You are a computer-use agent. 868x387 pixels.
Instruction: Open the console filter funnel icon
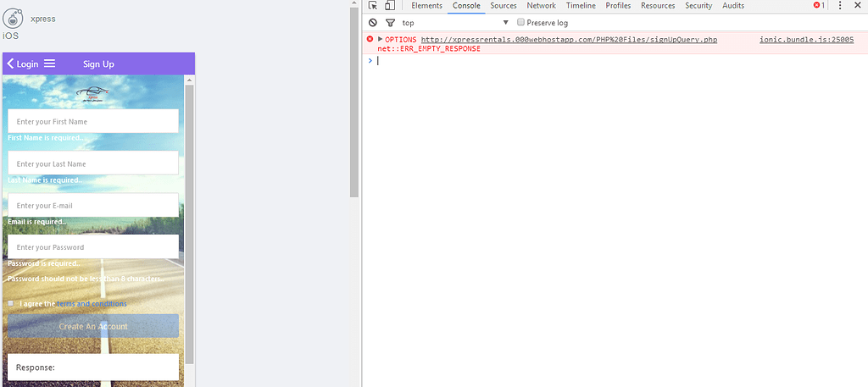pos(390,23)
